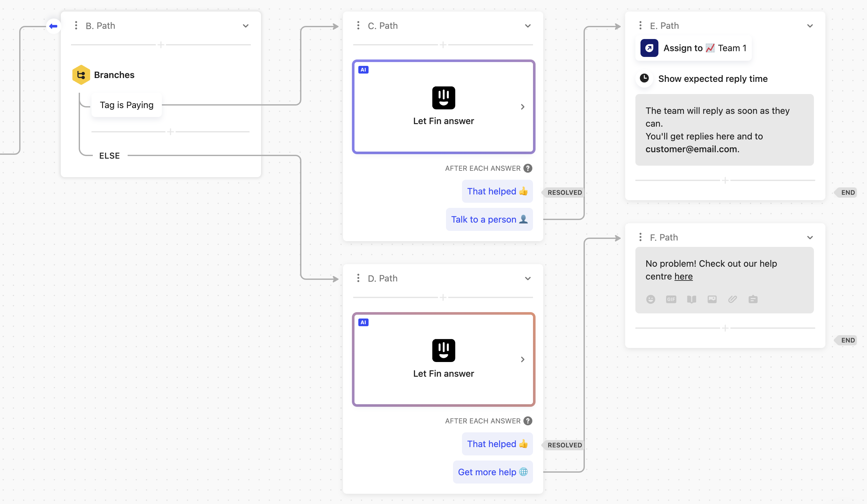Click the help icon next to D. Path's After Each Answer
Screen dimensions: 867x504
(x=528, y=421)
